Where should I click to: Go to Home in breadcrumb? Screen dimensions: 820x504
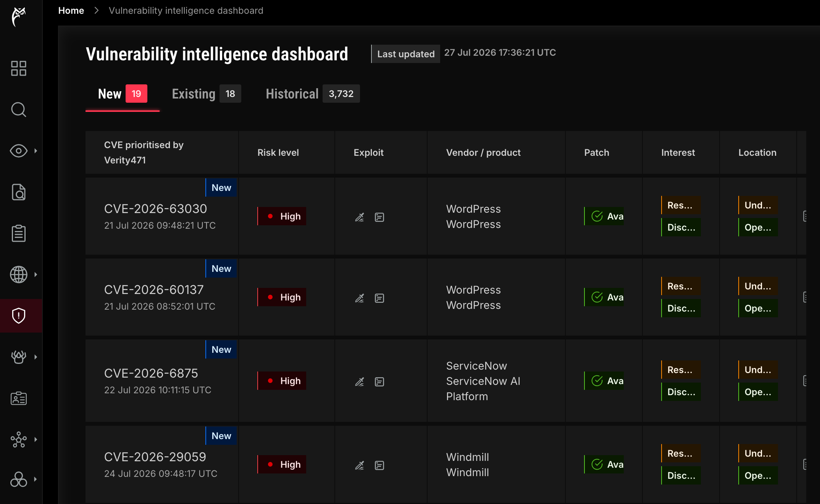tap(71, 11)
